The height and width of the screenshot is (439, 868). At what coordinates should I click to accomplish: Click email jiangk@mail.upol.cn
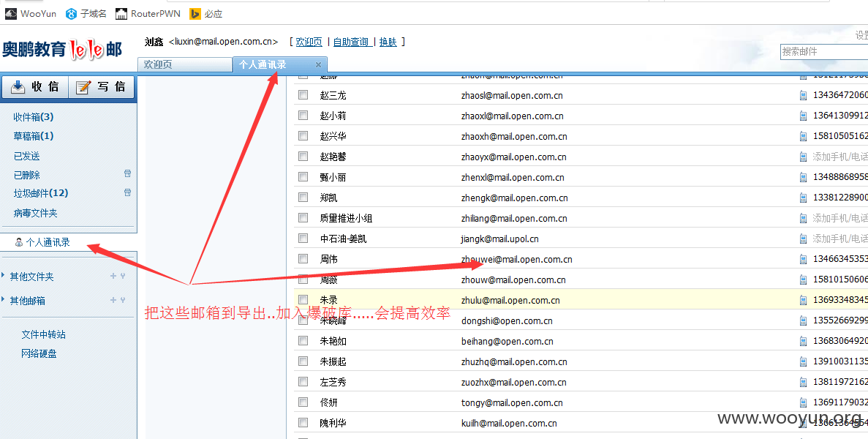pyautogui.click(x=500, y=239)
